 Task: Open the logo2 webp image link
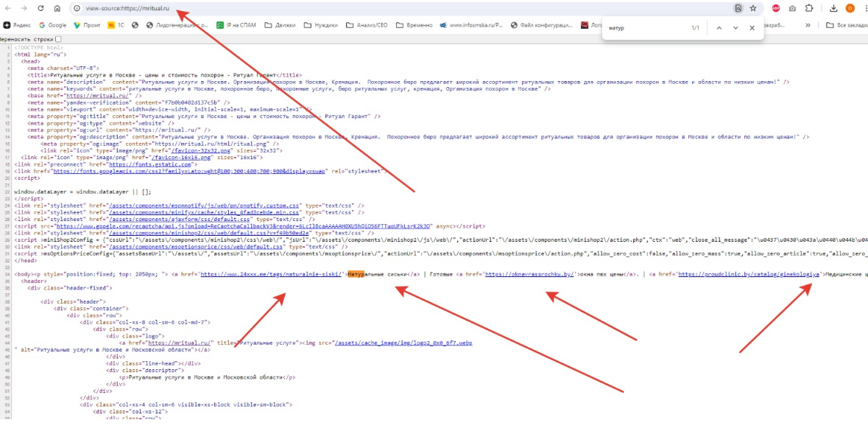coord(403,343)
